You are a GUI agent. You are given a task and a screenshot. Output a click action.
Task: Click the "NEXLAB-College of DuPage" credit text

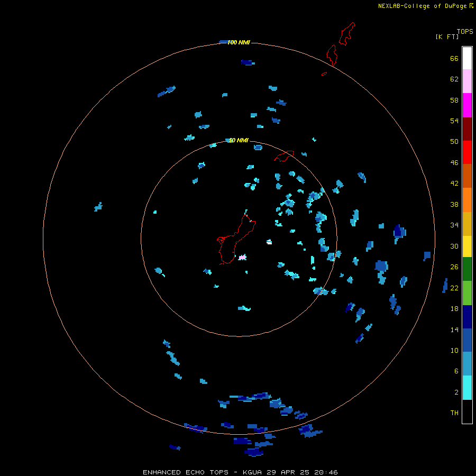tap(422, 6)
